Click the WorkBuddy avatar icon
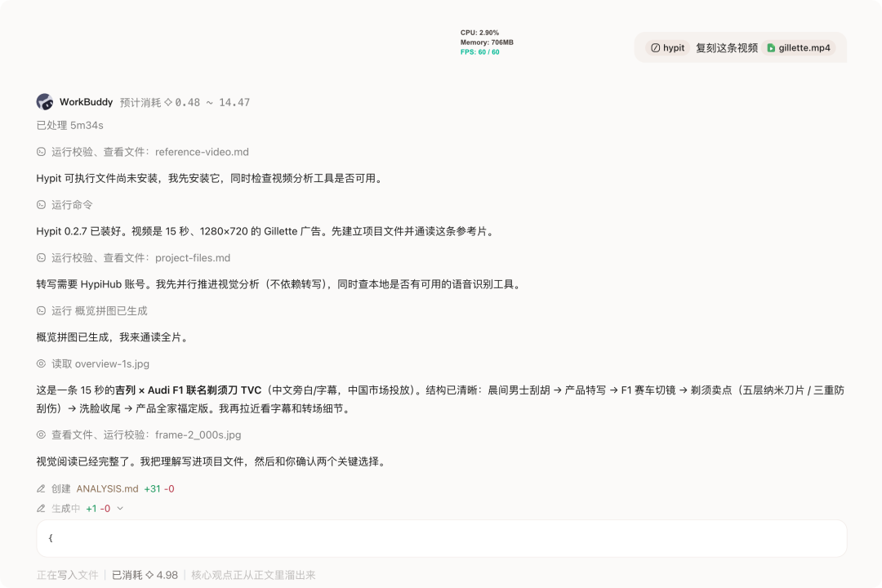Screen dimensions: 882x588 pyautogui.click(x=45, y=102)
